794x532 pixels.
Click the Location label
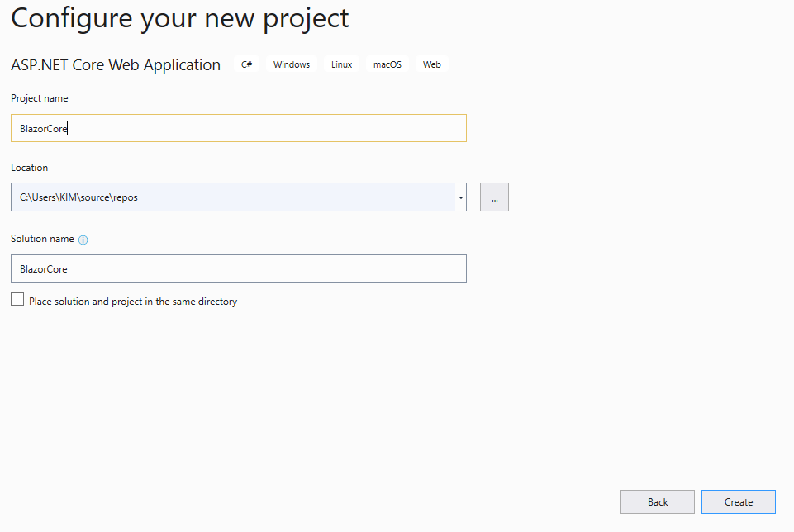tap(30, 168)
